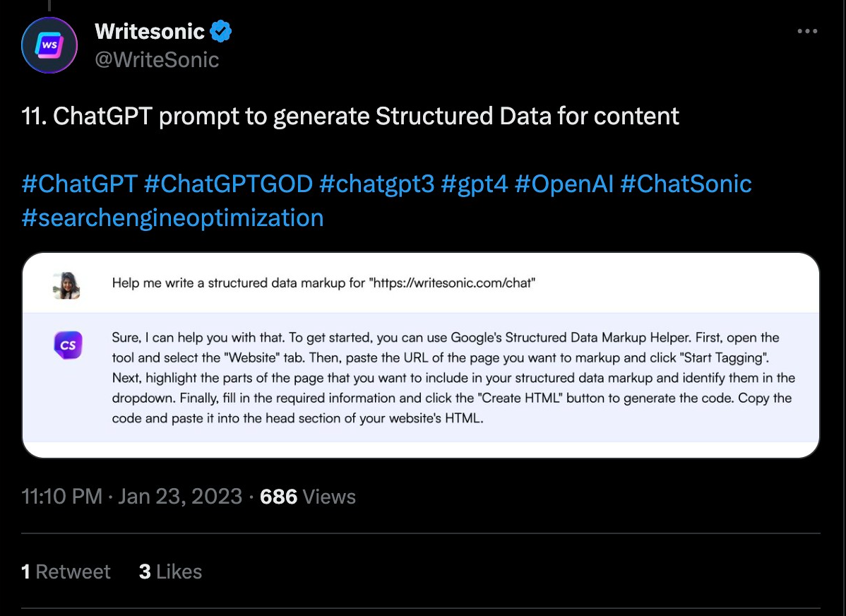
Task: View the 686 Views count
Action: [x=308, y=497]
